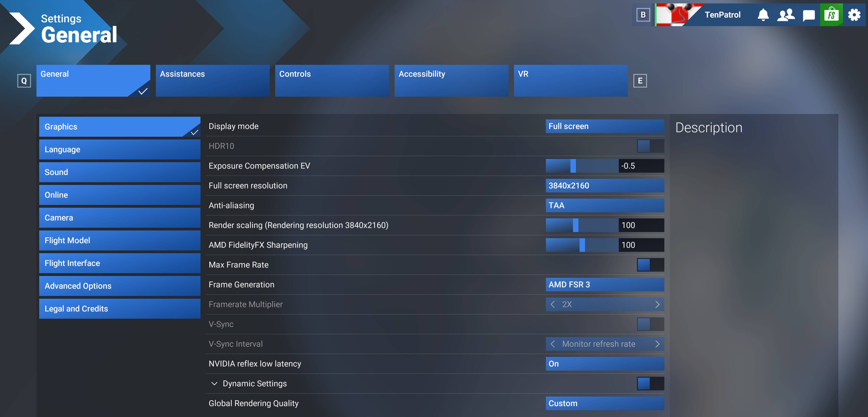
Task: Click the Exposure Compensation EV slider
Action: 582,166
